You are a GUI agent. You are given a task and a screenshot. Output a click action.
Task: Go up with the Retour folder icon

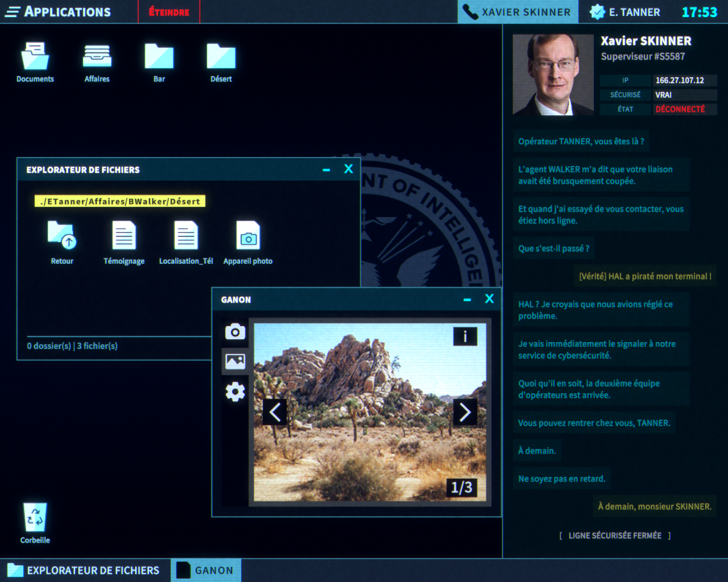pyautogui.click(x=62, y=236)
